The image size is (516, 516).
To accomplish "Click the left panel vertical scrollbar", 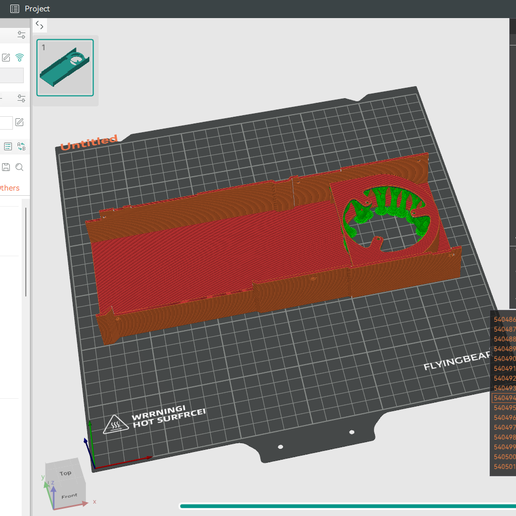I will pos(26,252).
